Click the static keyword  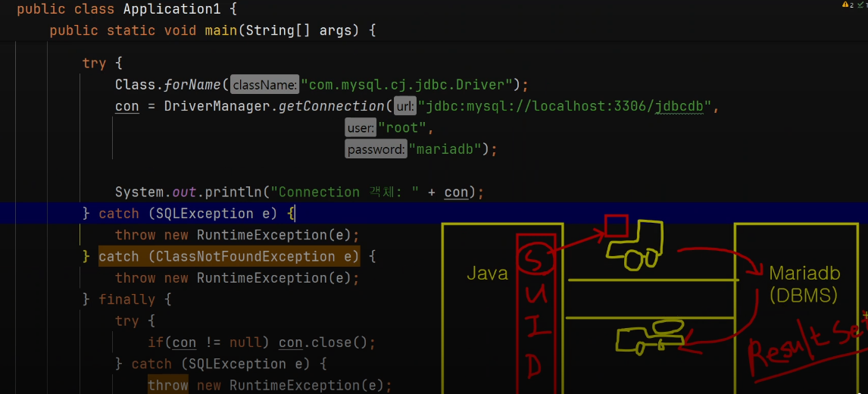coord(131,30)
